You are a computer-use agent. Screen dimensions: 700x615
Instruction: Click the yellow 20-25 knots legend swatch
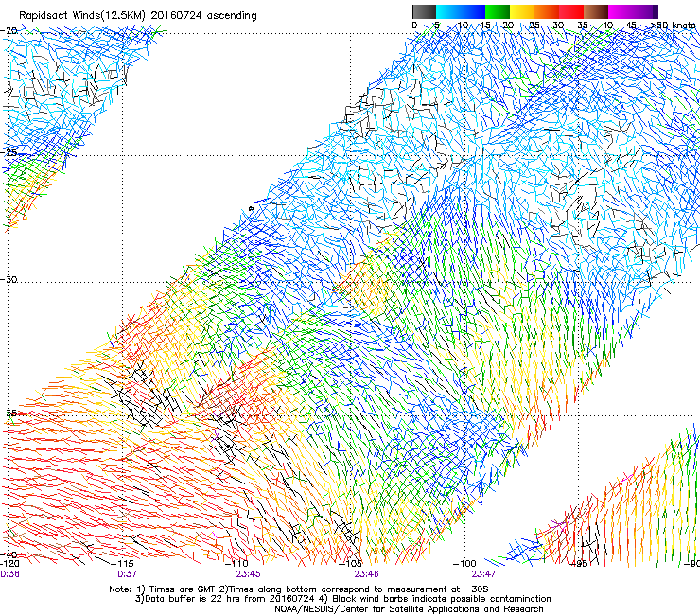[x=522, y=11]
